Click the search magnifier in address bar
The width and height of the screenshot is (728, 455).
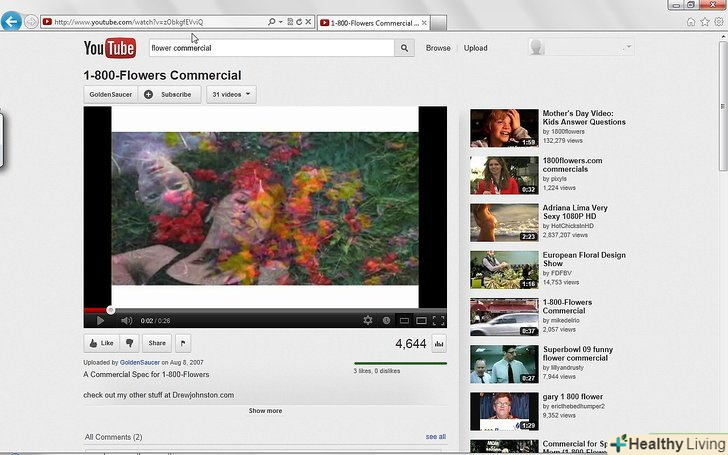(272, 22)
